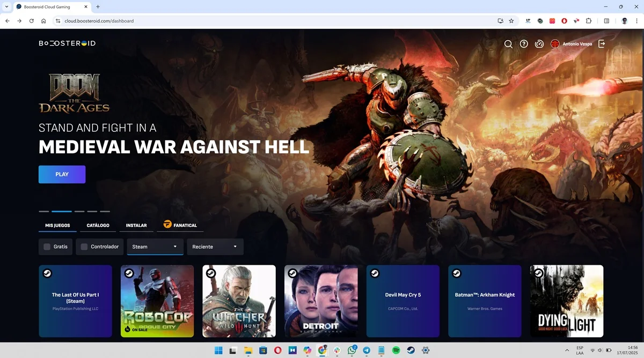The height and width of the screenshot is (358, 644).
Task: Click the logout icon beside Antonio Vespa
Action: click(x=602, y=44)
